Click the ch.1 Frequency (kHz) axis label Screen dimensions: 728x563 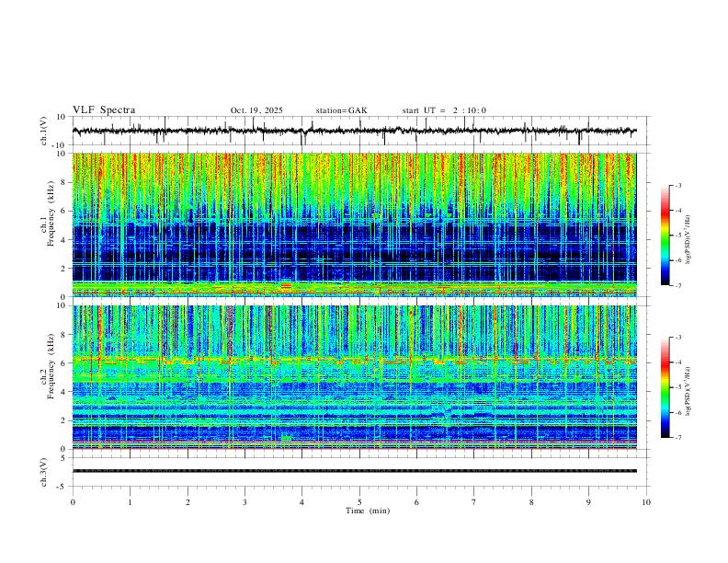47,213
